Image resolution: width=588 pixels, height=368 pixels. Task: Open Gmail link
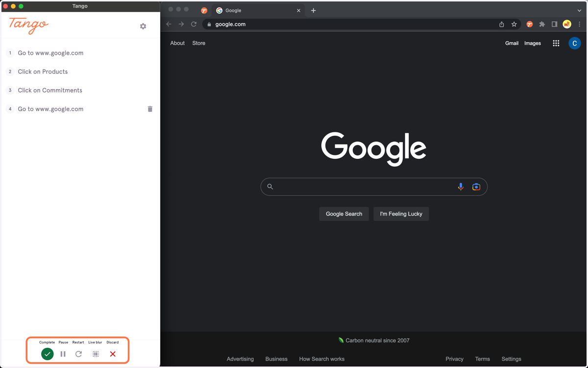(x=512, y=43)
